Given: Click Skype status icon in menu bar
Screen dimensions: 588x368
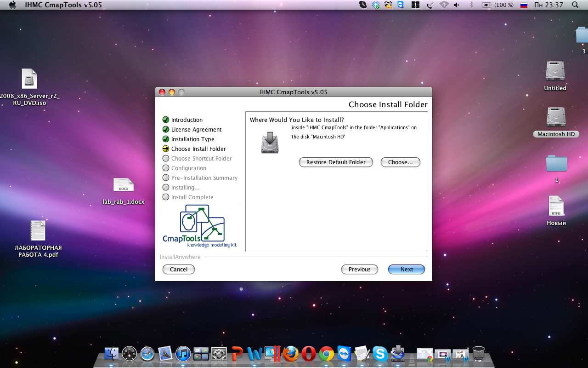Looking at the screenshot, I should click(362, 5).
